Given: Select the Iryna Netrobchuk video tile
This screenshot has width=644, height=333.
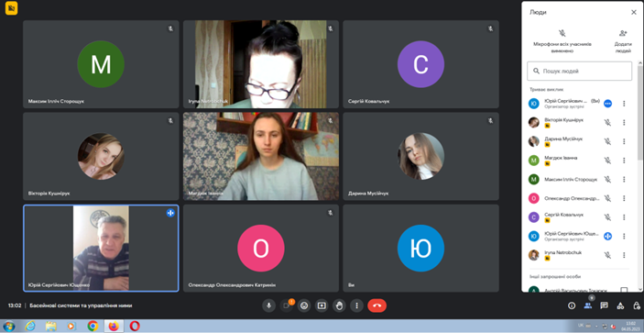Looking at the screenshot, I should [x=261, y=64].
